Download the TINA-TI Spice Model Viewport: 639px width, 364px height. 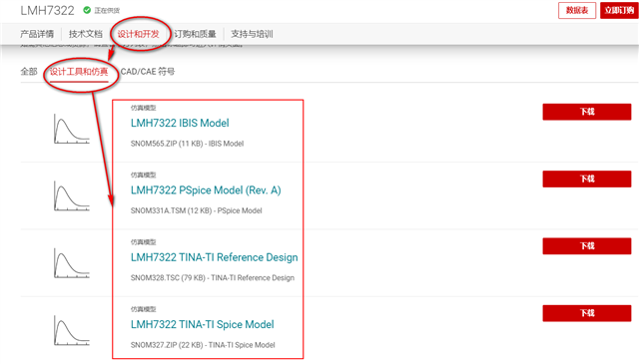587,313
